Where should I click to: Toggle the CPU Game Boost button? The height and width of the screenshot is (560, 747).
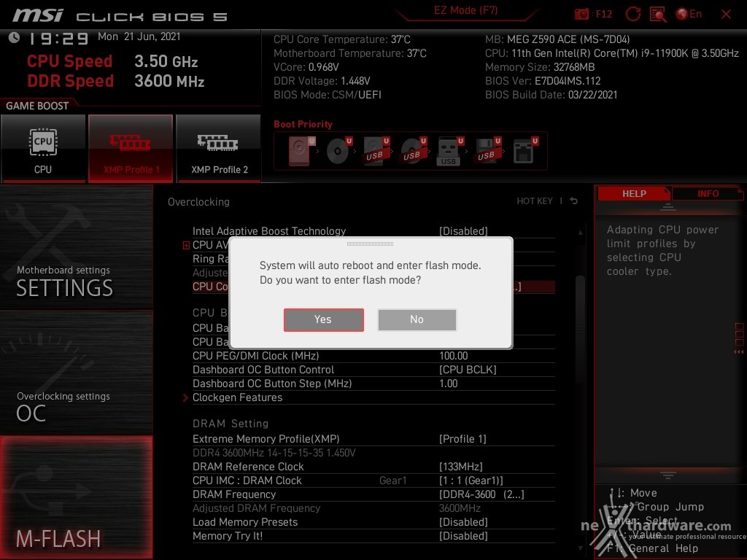[43, 148]
